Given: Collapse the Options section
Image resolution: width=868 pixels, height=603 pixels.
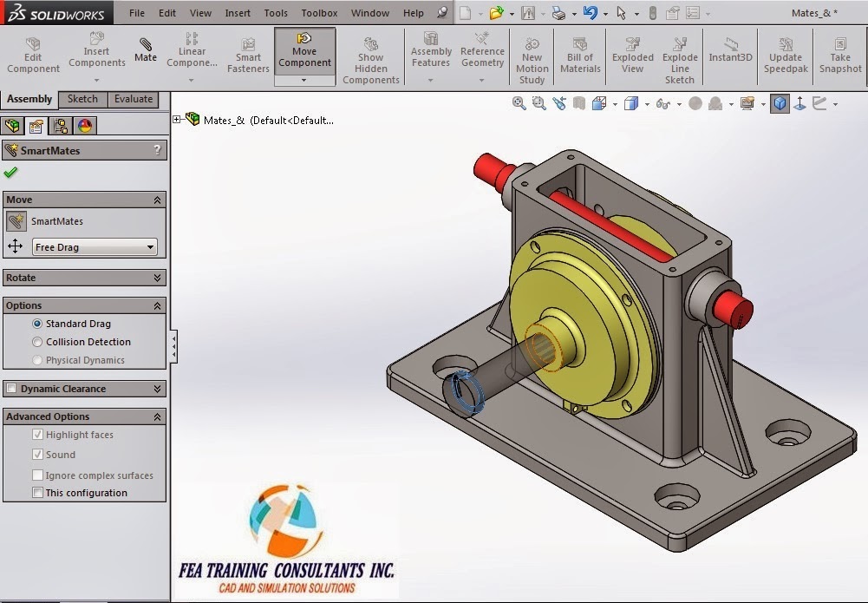Looking at the screenshot, I should point(157,305).
